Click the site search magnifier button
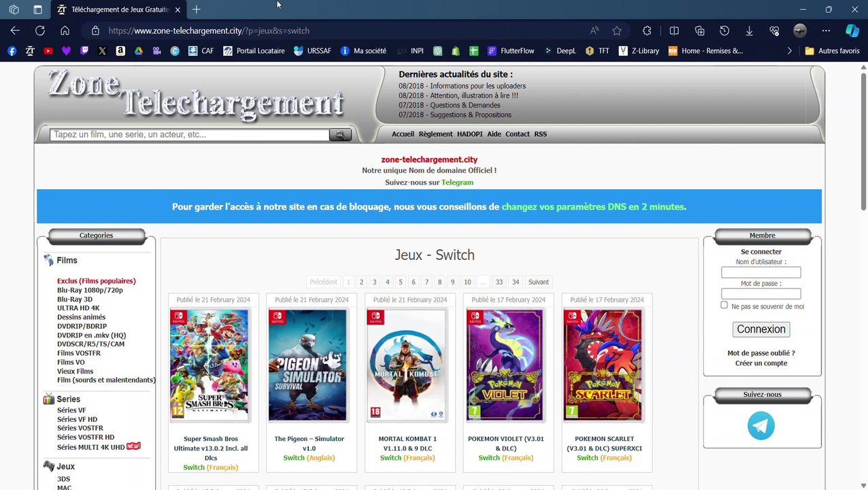 click(340, 135)
